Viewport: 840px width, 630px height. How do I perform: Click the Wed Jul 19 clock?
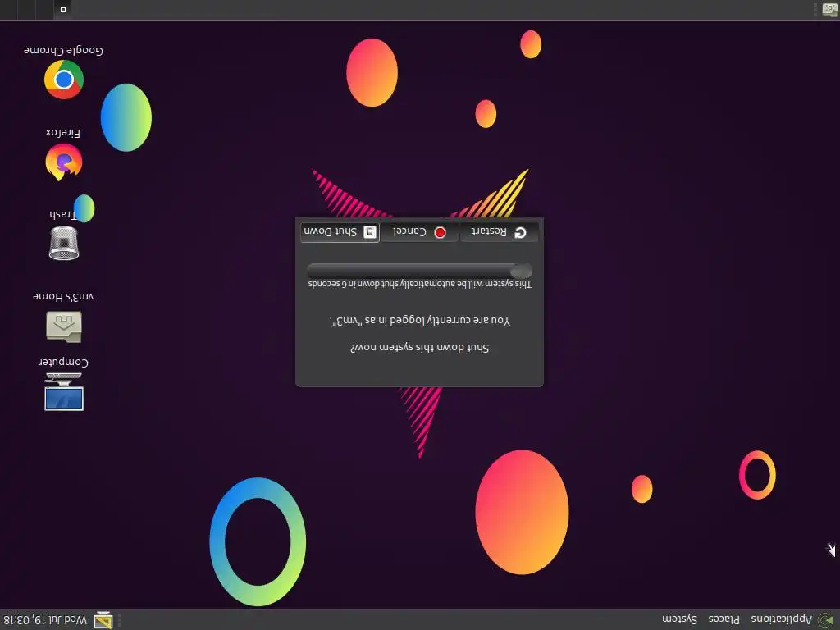(44, 620)
